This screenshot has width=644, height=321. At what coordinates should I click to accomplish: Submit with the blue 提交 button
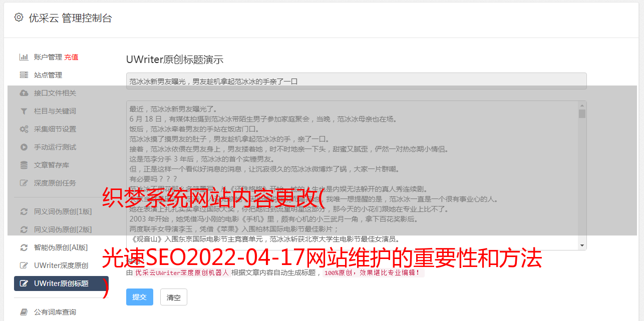pos(140,297)
